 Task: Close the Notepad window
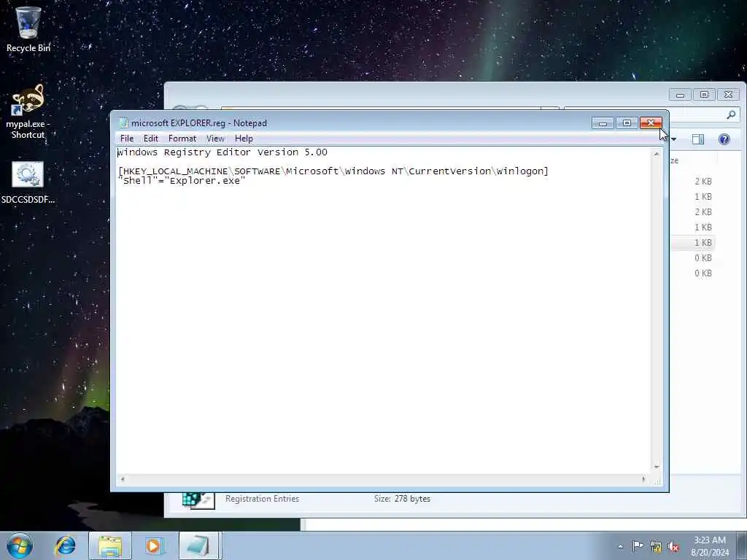(651, 122)
